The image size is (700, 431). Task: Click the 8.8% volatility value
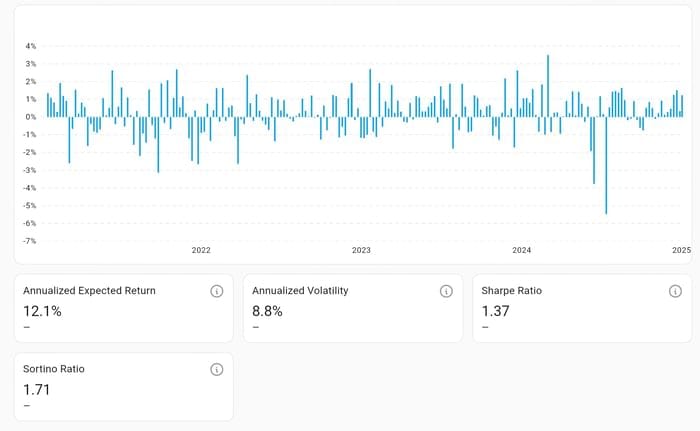267,311
